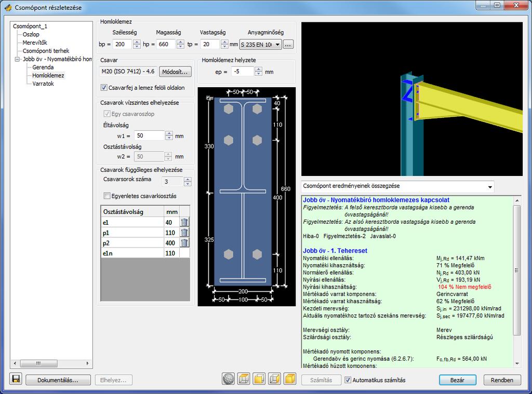The height and width of the screenshot is (394, 532).
Task: Select the solid perspective cube icon
Action: coord(290,379)
